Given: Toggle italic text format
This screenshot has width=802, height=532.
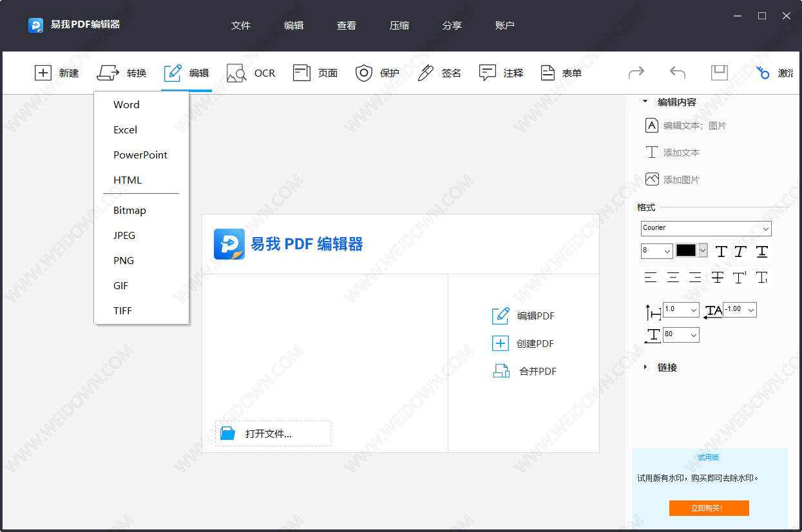Looking at the screenshot, I should [741, 251].
